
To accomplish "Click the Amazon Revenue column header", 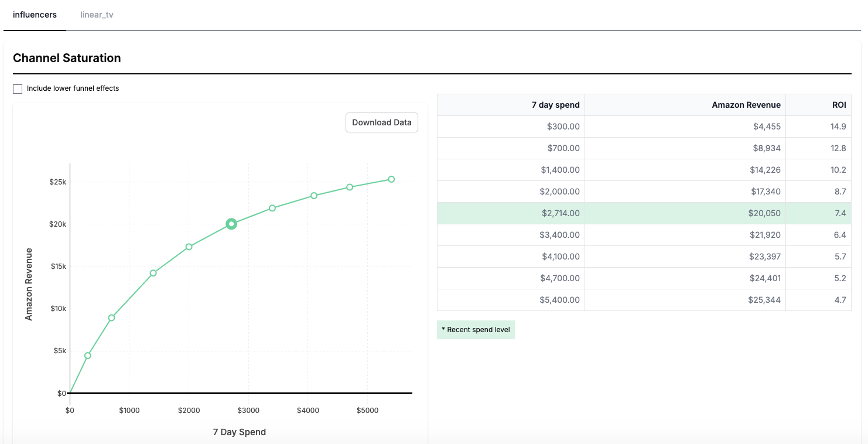I will pyautogui.click(x=746, y=105).
